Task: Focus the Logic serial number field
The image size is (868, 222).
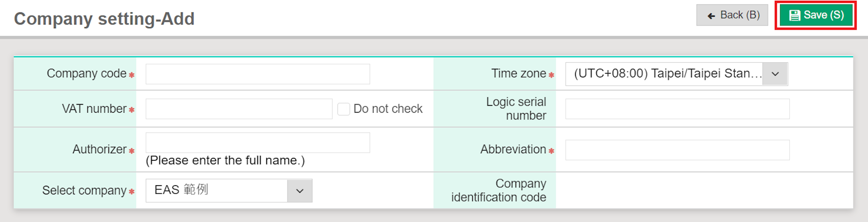Action: (x=677, y=109)
